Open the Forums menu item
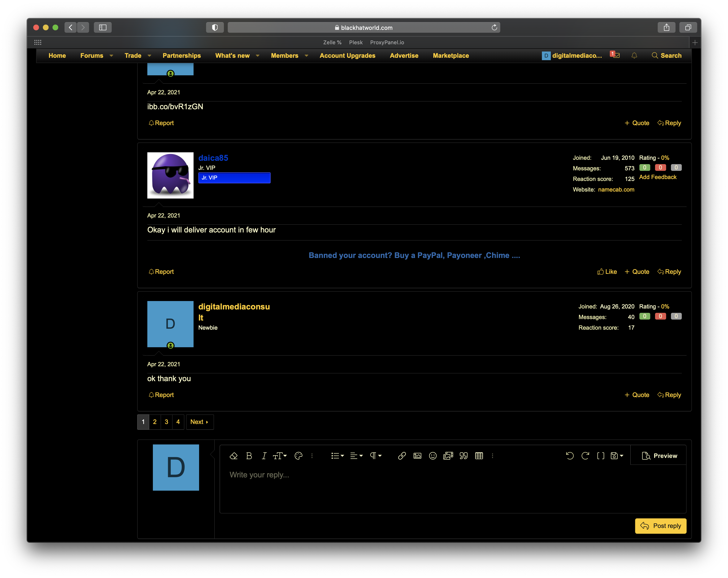The width and height of the screenshot is (728, 578). coord(92,56)
